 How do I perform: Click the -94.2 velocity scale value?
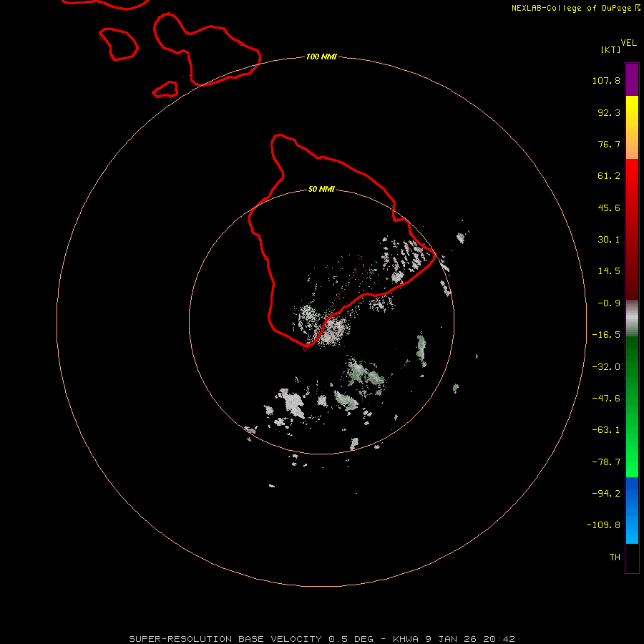pyautogui.click(x=606, y=493)
